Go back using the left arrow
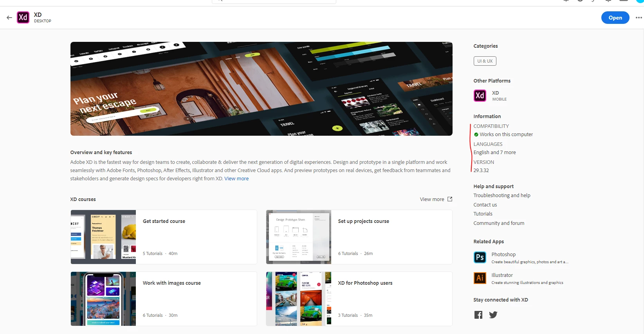 tap(9, 18)
